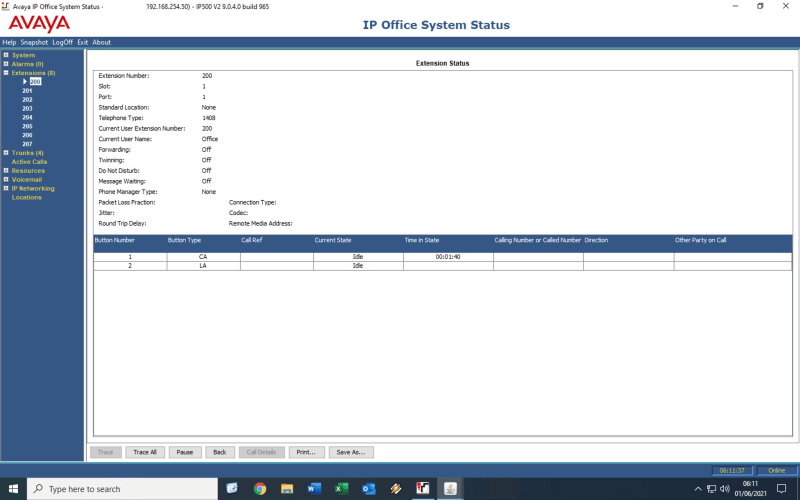Select the LA button type cell

tap(203, 266)
